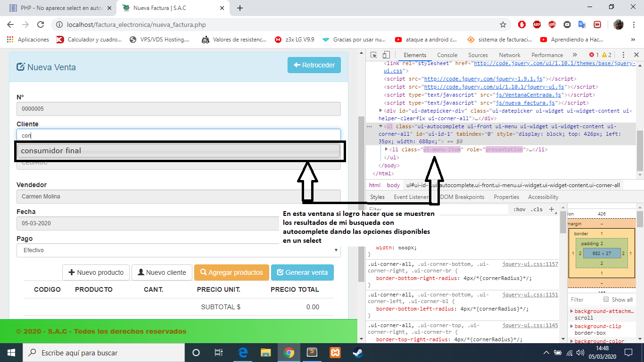Expand the background-clip computed property
Viewport: 644px width, 362px height.
click(x=572, y=326)
